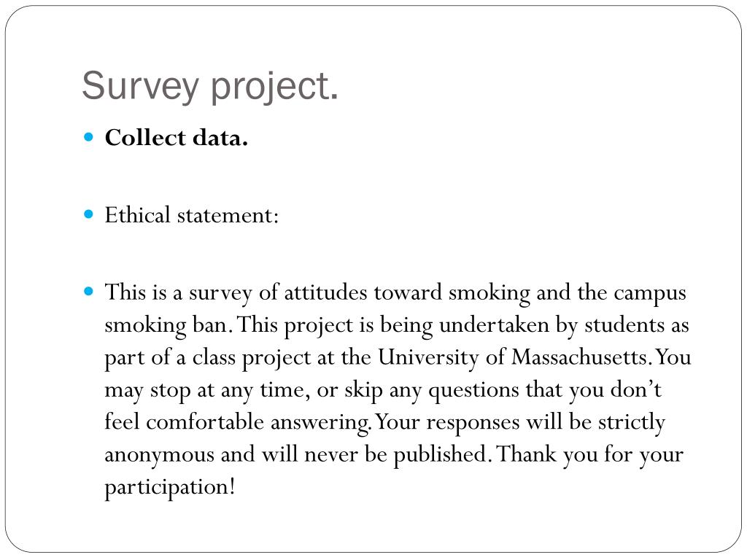
Task: Click the words 'campus' at line end
Action: tap(650, 293)
